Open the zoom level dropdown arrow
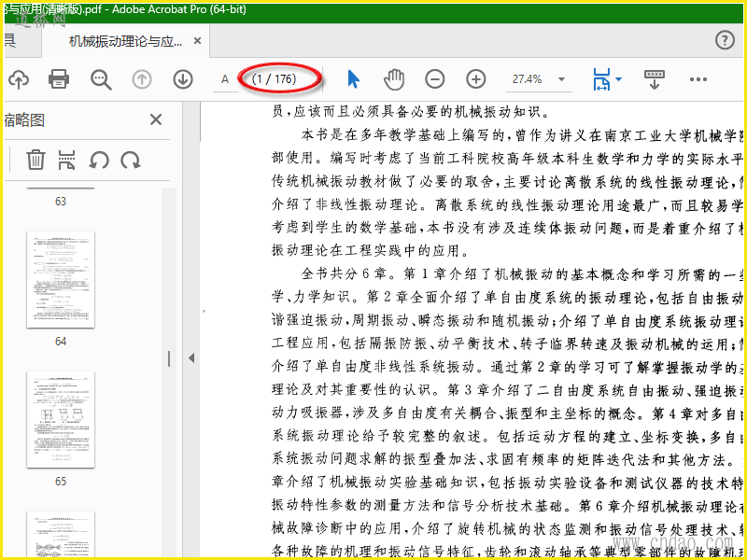This screenshot has width=747, height=560. pyautogui.click(x=562, y=79)
